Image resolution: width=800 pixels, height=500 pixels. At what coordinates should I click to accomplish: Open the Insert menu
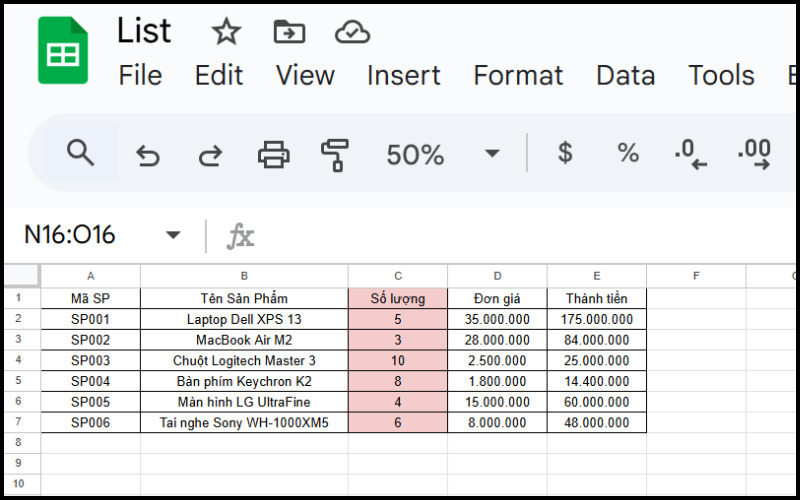tap(403, 75)
